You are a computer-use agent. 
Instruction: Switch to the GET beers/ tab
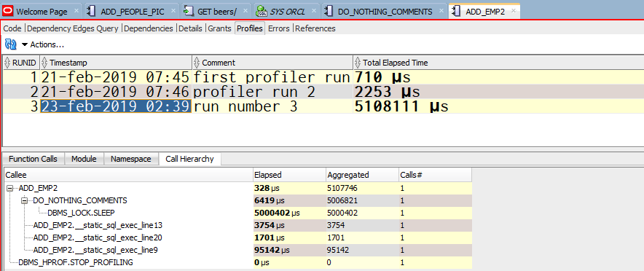pyautogui.click(x=217, y=12)
